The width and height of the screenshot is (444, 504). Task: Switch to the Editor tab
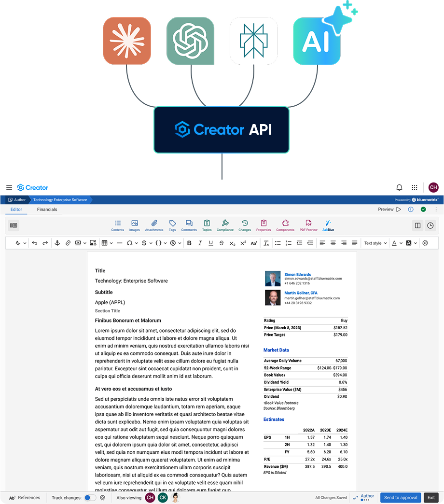click(16, 209)
